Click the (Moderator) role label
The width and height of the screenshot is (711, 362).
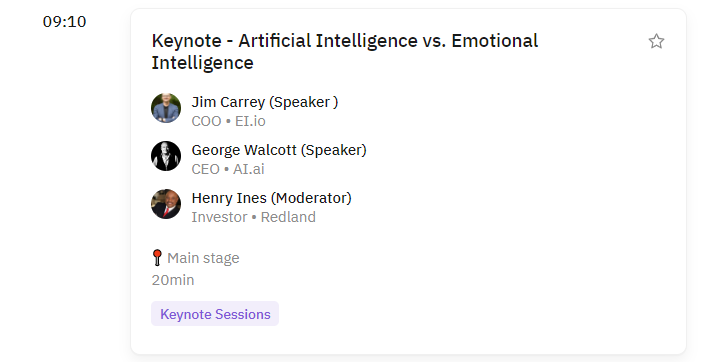pos(311,198)
